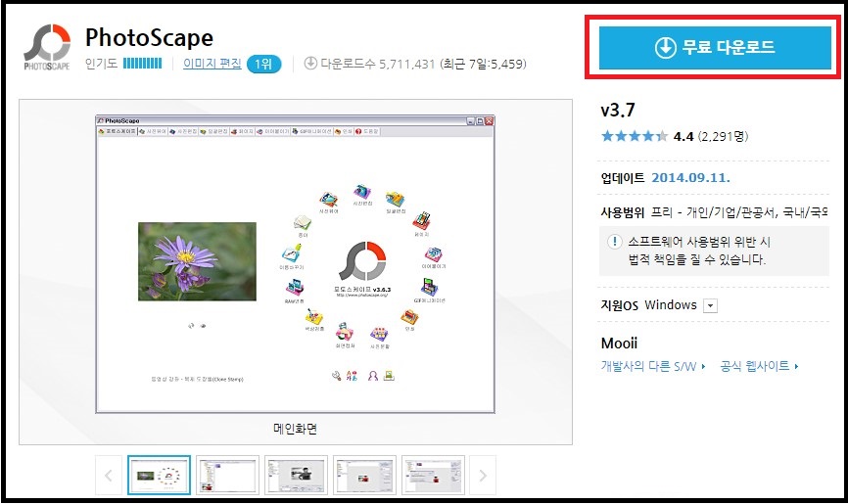Click the next arrow of the thumbnail strip
Viewport: 848px width, 504px height.
tap(483, 476)
